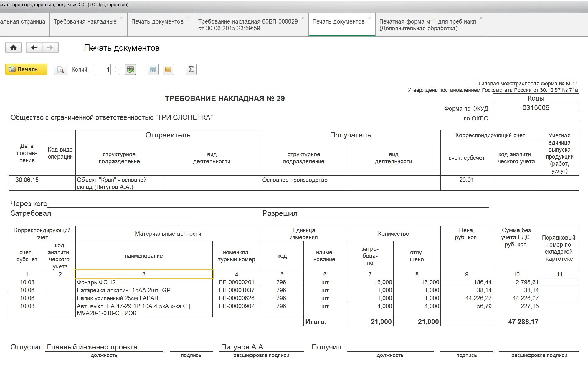Decrease copies with the down stepper arrow
The image size is (588, 375).
pos(115,72)
